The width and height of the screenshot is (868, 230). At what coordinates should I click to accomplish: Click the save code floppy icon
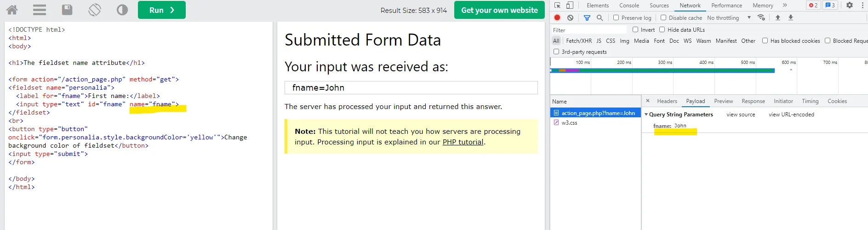coord(67,10)
